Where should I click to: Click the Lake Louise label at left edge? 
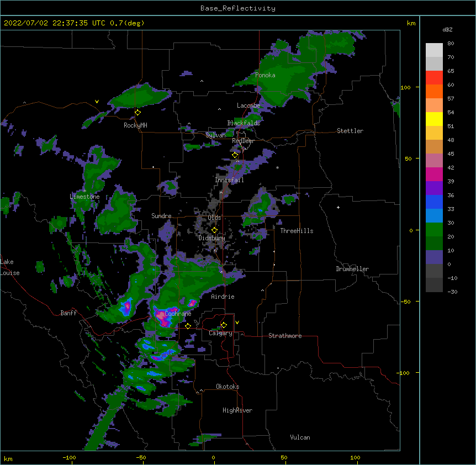click(x=10, y=267)
